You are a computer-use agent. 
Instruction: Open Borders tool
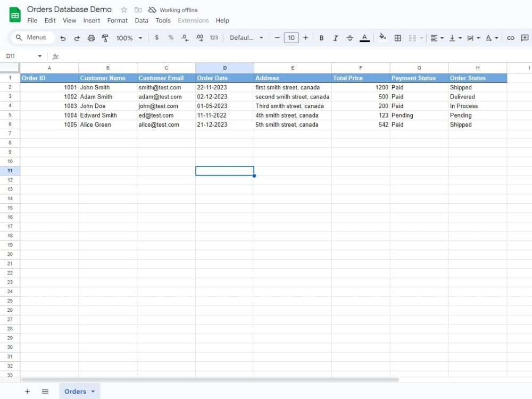(x=397, y=38)
